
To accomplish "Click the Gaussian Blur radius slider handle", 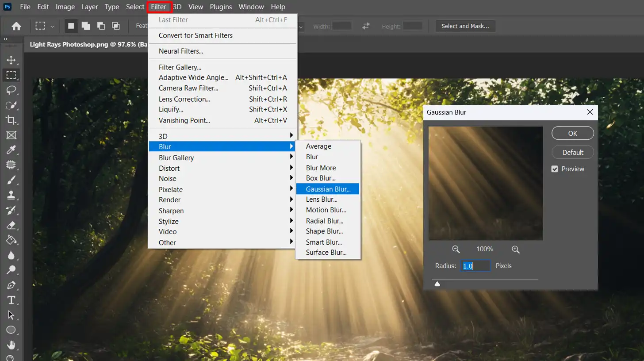I will click(437, 284).
